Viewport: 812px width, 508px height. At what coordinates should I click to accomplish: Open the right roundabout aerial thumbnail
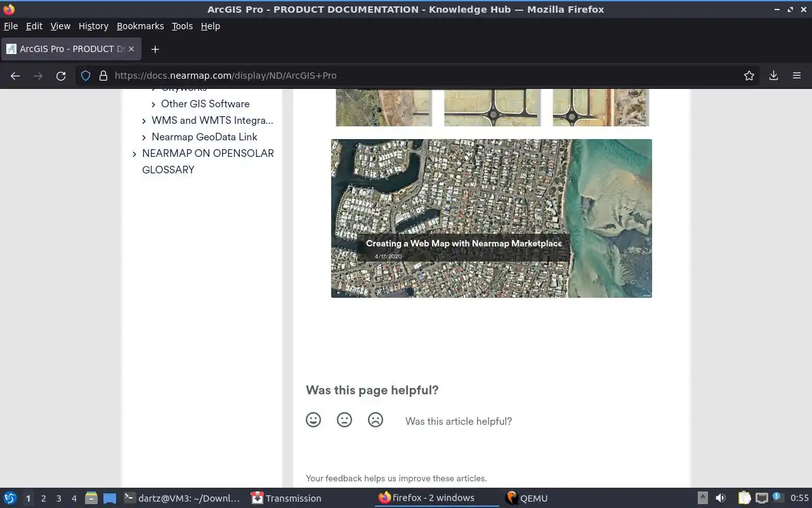601,107
